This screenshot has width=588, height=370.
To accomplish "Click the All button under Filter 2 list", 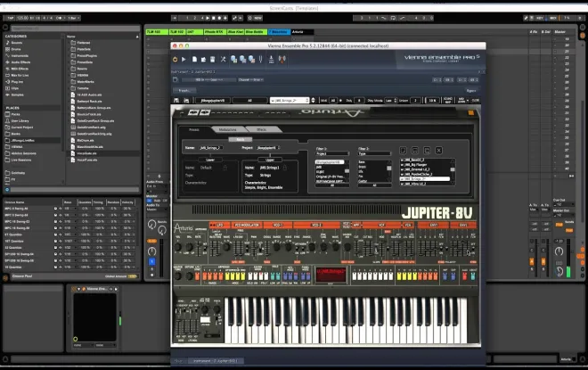I will coord(374,185).
